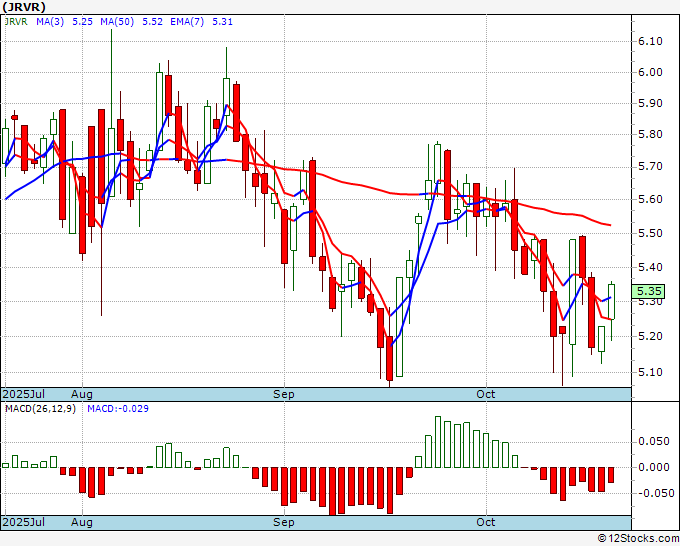
Task: Click the MA(3) value 5.25
Action: (82, 22)
